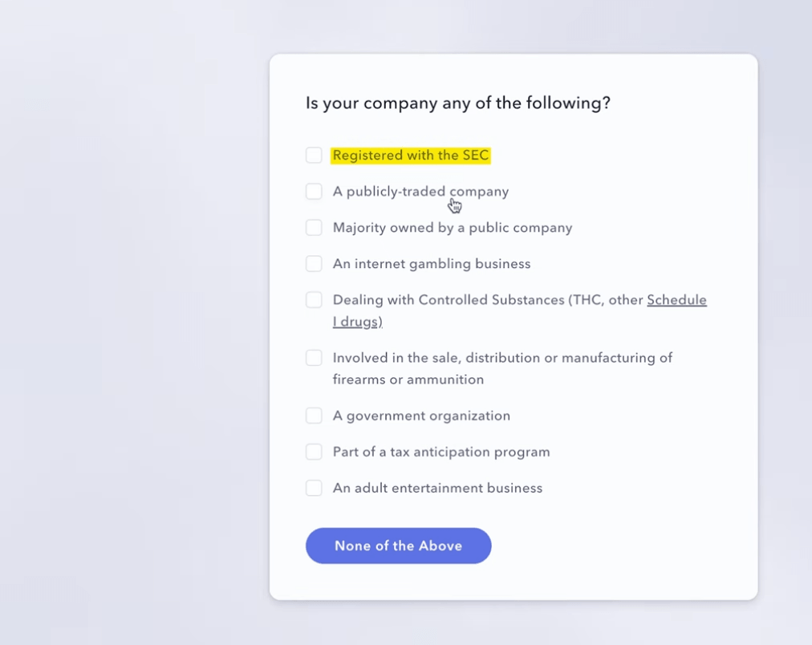Check the government organization box
Viewport: 812px width, 645px height.
point(314,416)
